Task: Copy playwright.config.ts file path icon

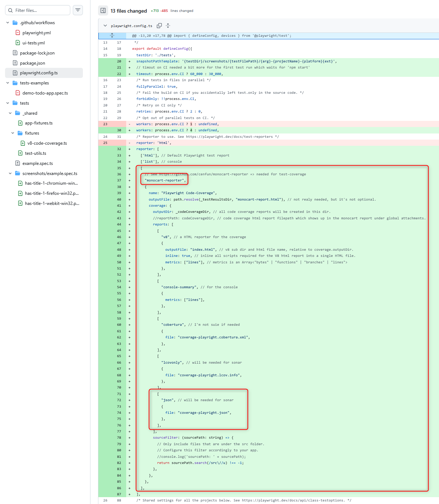Action: 159,26
